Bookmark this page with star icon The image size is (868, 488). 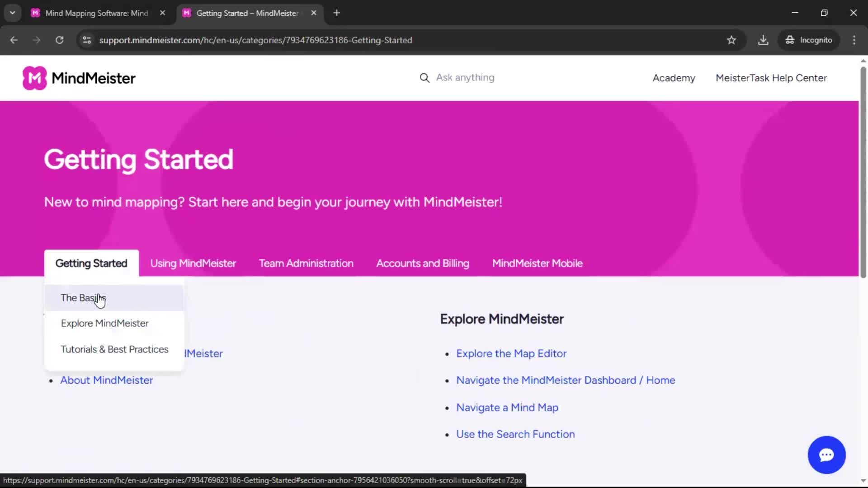[731, 40]
